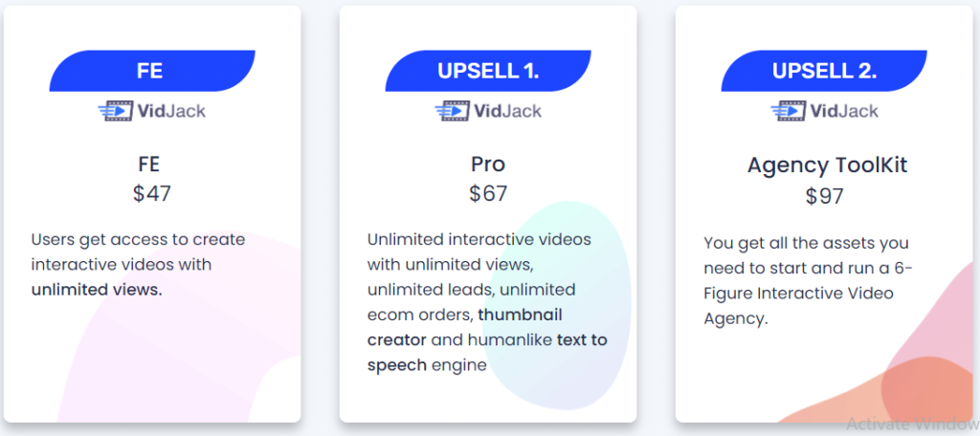The height and width of the screenshot is (436, 980).
Task: Click the FE plan title text
Action: point(148,164)
